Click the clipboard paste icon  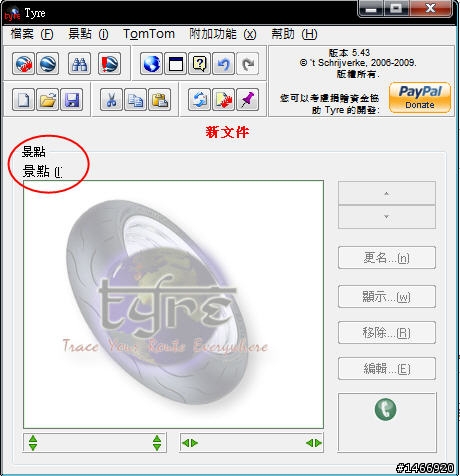point(160,99)
